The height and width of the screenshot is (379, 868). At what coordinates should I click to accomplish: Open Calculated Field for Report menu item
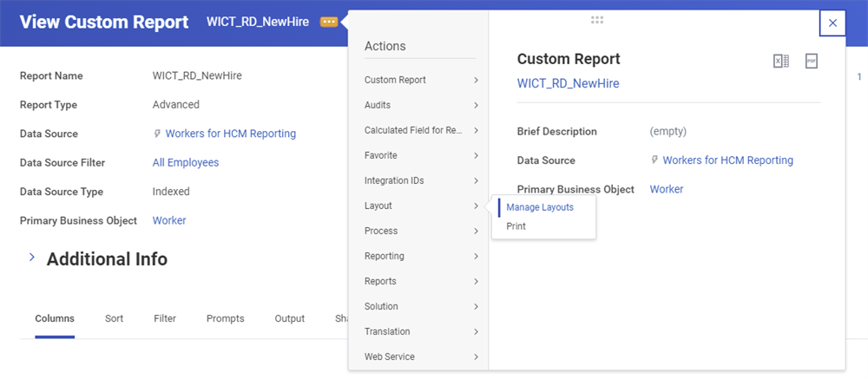[413, 131]
